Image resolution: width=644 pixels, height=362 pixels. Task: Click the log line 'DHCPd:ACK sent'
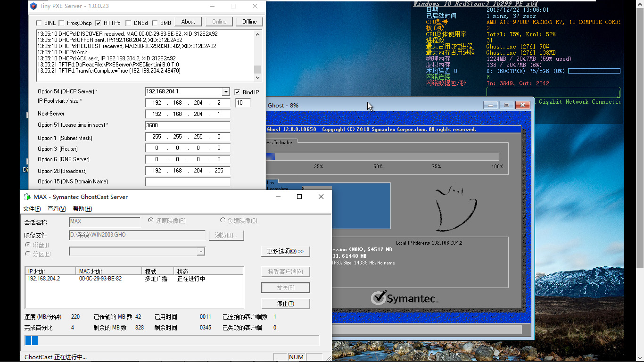107,58
